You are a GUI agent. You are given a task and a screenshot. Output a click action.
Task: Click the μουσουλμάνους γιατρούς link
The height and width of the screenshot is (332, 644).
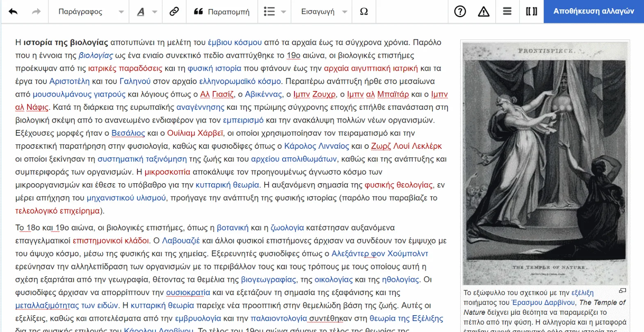[x=79, y=94]
